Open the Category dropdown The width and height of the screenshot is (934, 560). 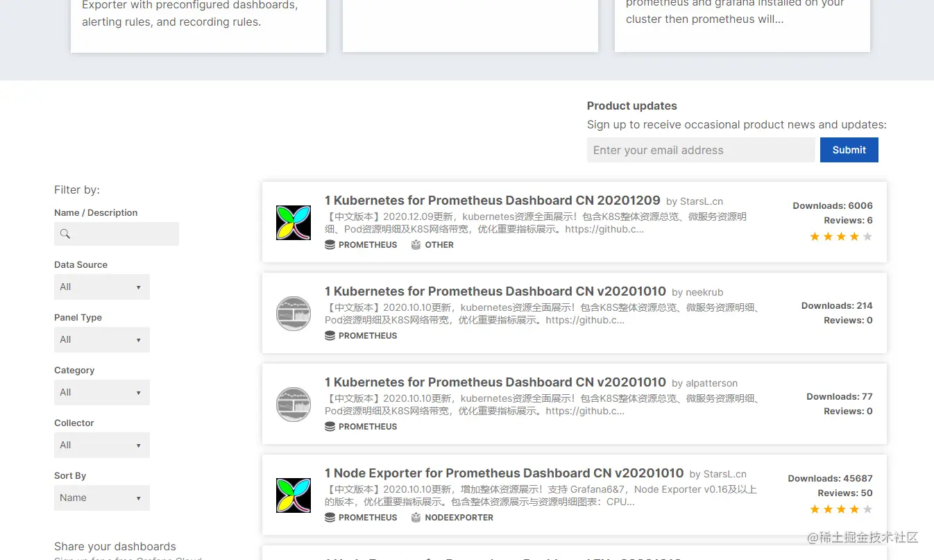pyautogui.click(x=102, y=392)
